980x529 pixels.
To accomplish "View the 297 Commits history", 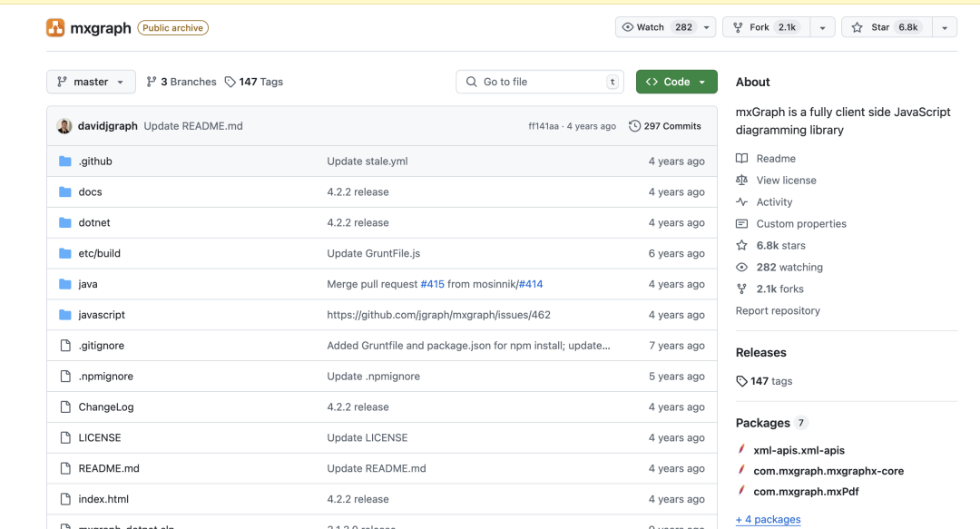I will point(664,126).
